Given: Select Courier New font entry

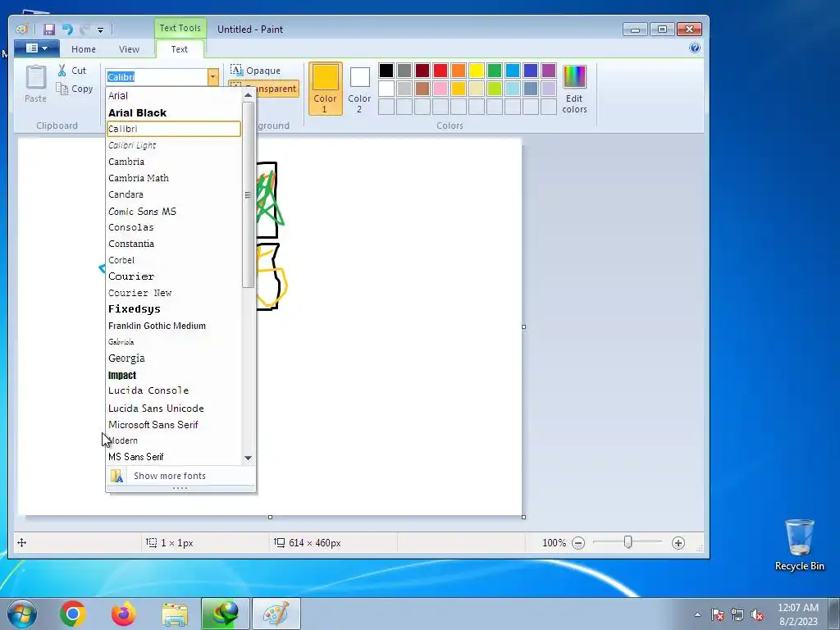Looking at the screenshot, I should point(174,293).
